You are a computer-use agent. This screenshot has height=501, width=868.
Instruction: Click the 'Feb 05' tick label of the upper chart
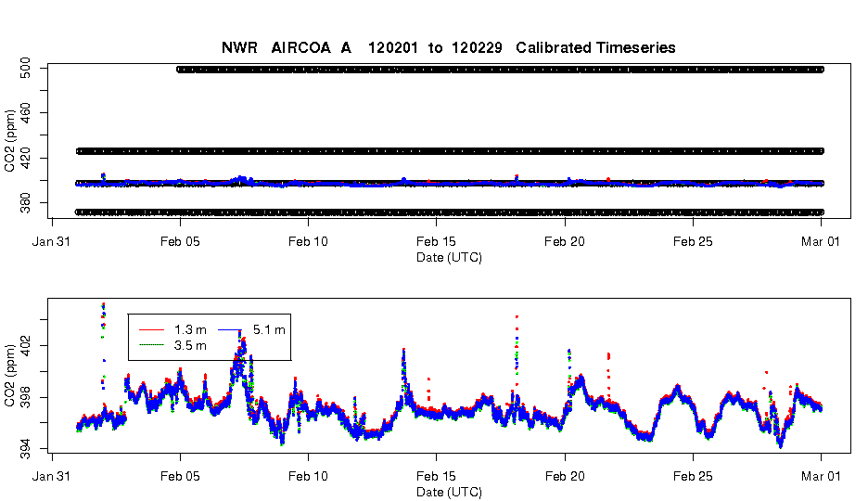180,241
